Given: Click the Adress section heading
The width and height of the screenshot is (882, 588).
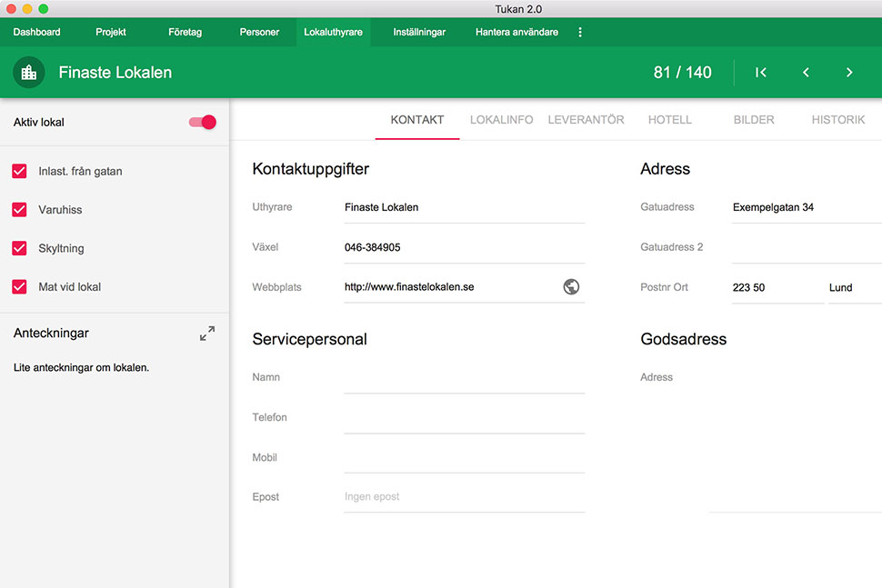Looking at the screenshot, I should 665,169.
